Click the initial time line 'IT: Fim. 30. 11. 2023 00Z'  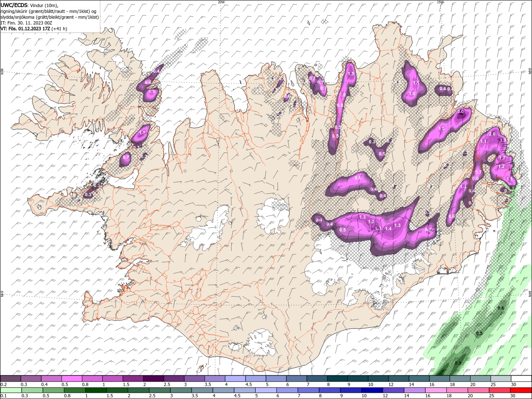26,23
